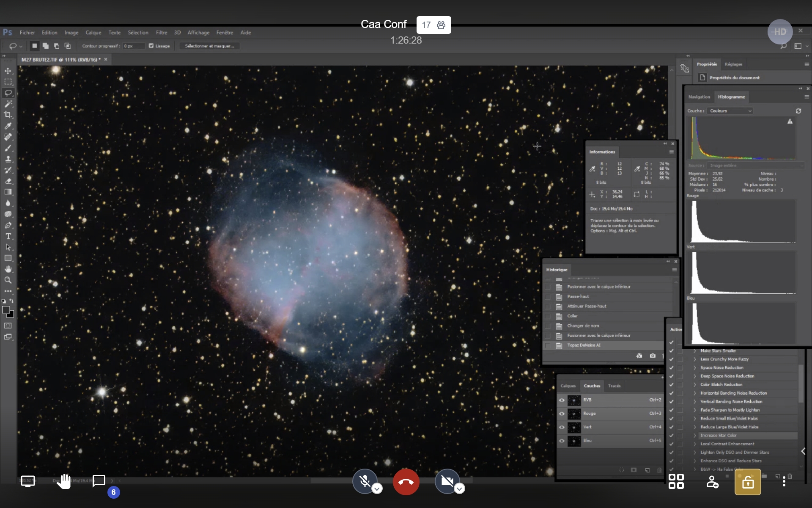Select the Pen tool
This screenshot has height=508, width=812.
pos(8,225)
